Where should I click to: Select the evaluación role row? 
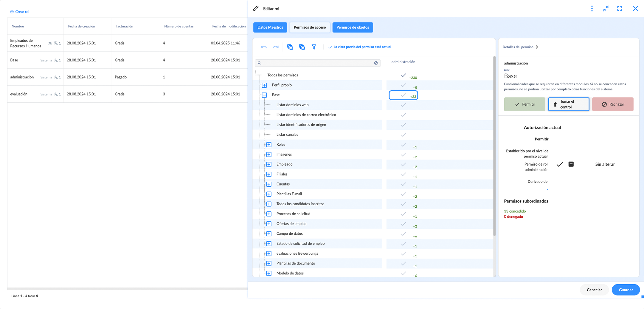(128, 94)
